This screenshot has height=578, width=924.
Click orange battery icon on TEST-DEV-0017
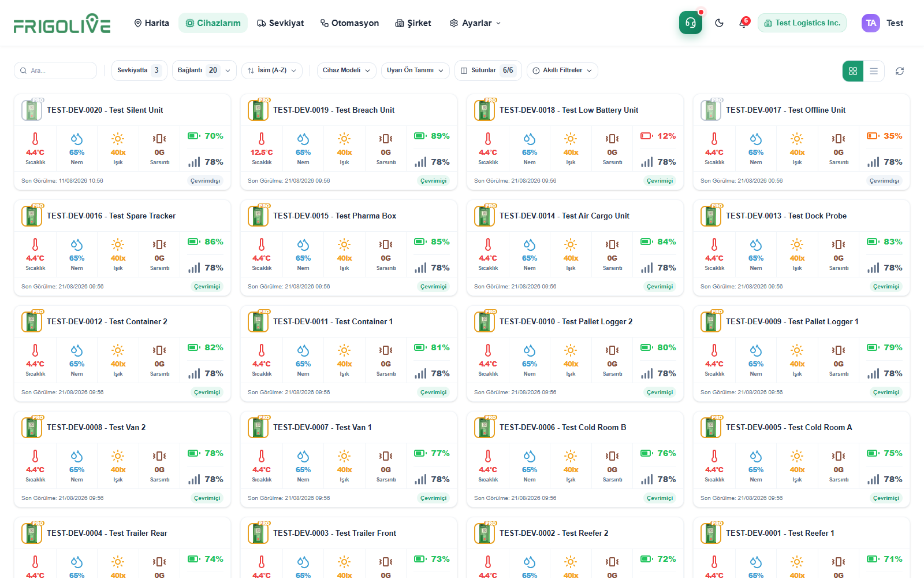(x=873, y=136)
